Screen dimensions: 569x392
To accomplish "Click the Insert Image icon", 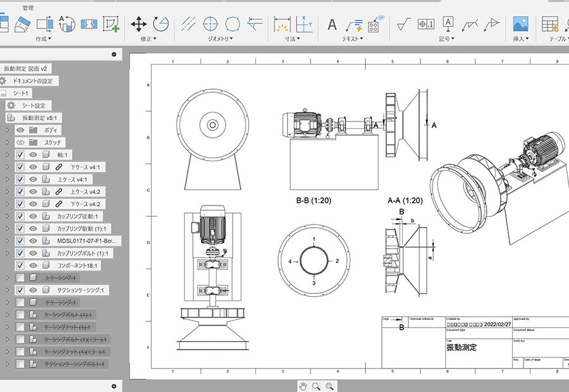I will (x=520, y=25).
